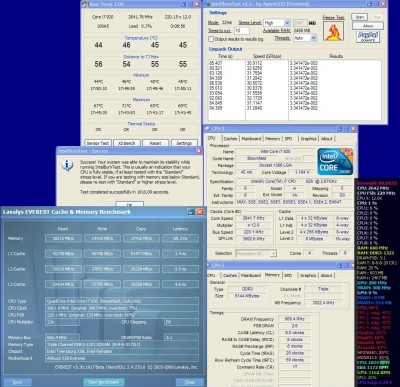Click the CAS# Latency value in CPU-Z
The width and height of the screenshot is (400, 387).
[295, 333]
